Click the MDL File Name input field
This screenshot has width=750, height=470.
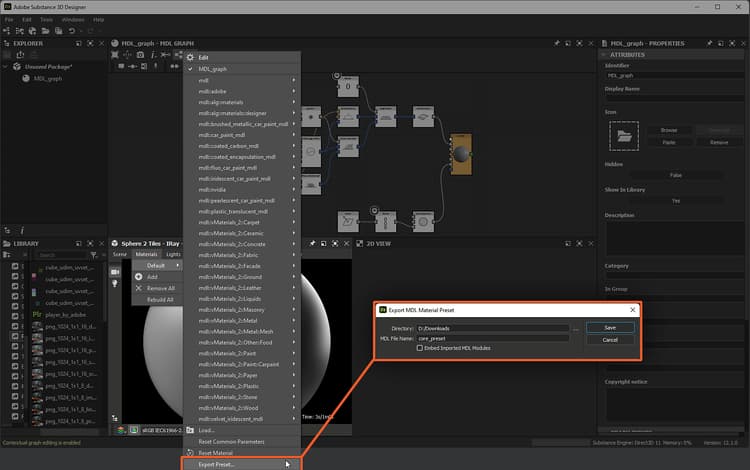[x=492, y=339]
